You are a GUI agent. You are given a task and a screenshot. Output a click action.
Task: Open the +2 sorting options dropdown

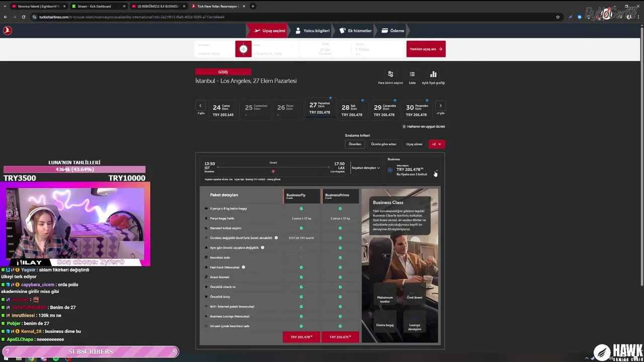pos(436,144)
